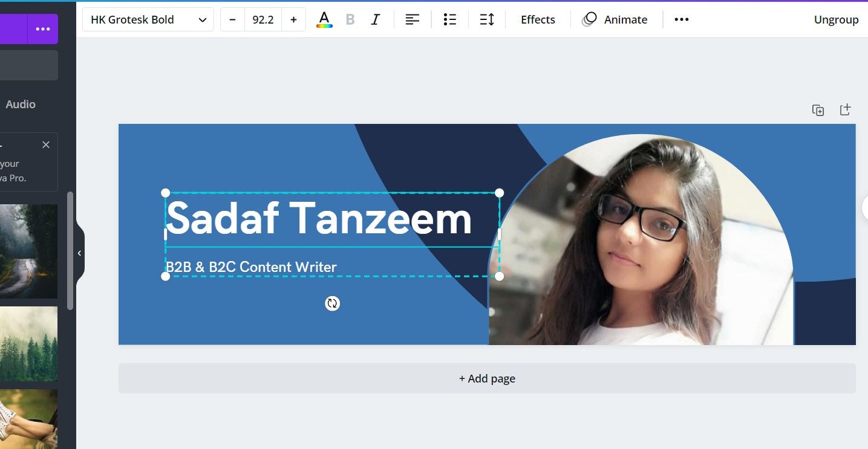Screen dimensions: 868x449
Task: Duplicate the current page
Action: (818, 110)
